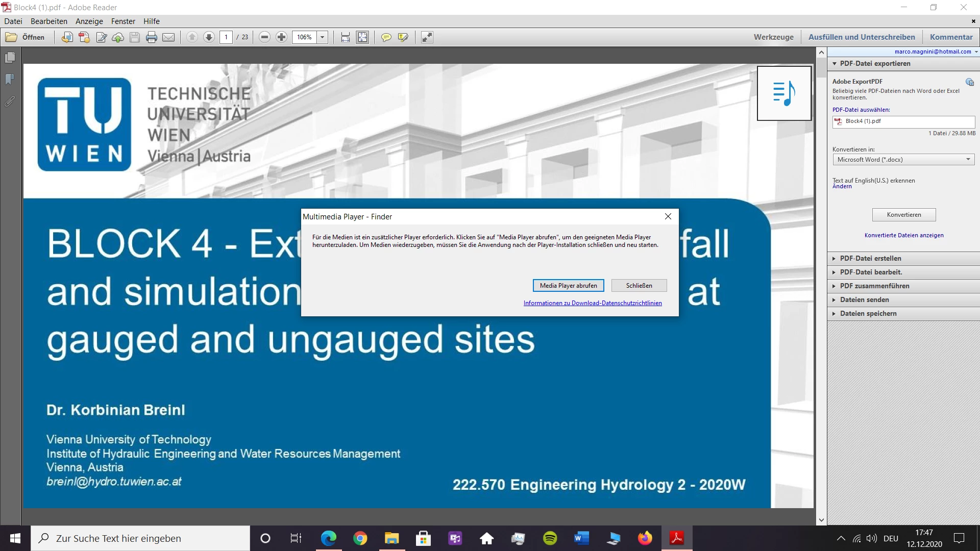Click the zoom percentage field
980x551 pixels.
pos(305,37)
